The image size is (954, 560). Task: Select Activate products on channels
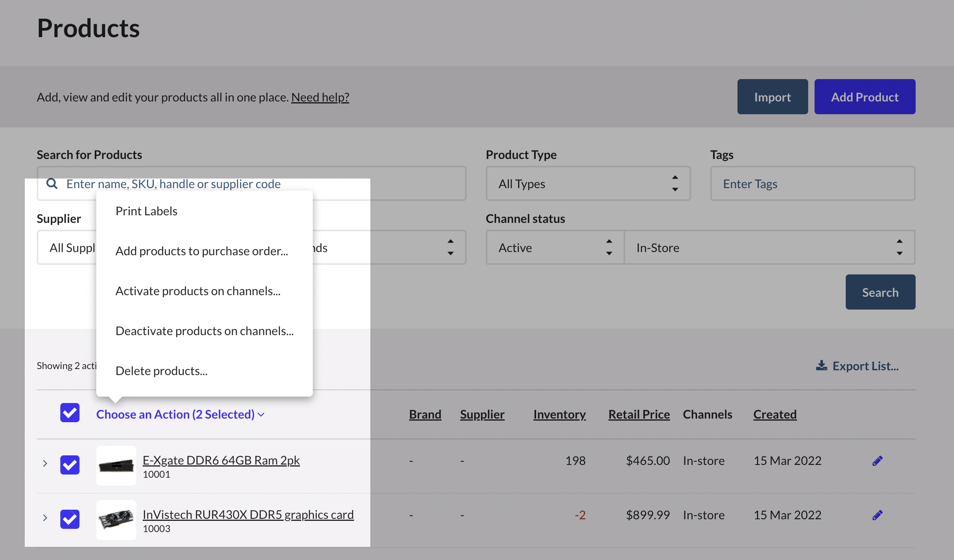(198, 291)
